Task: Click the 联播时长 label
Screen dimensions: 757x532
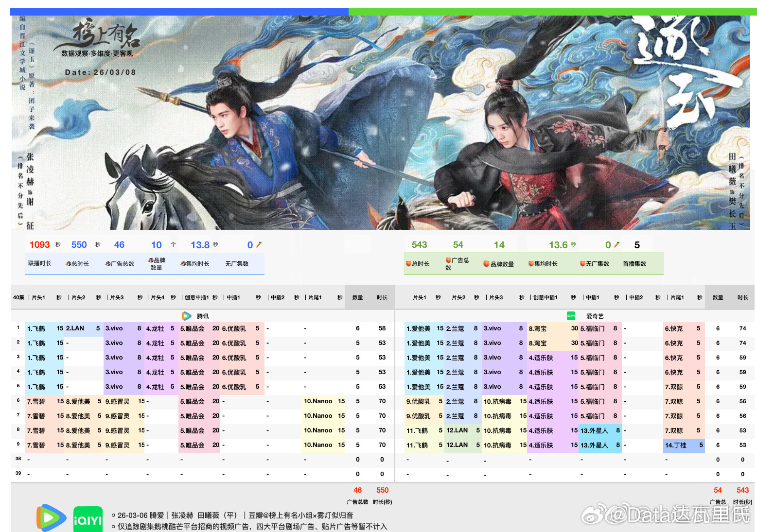Action: [39, 263]
